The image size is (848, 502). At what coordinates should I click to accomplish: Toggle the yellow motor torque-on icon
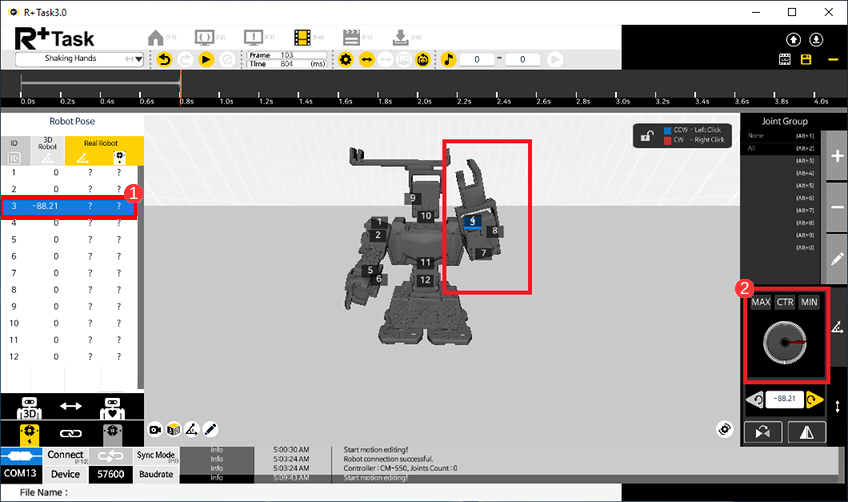click(x=30, y=433)
